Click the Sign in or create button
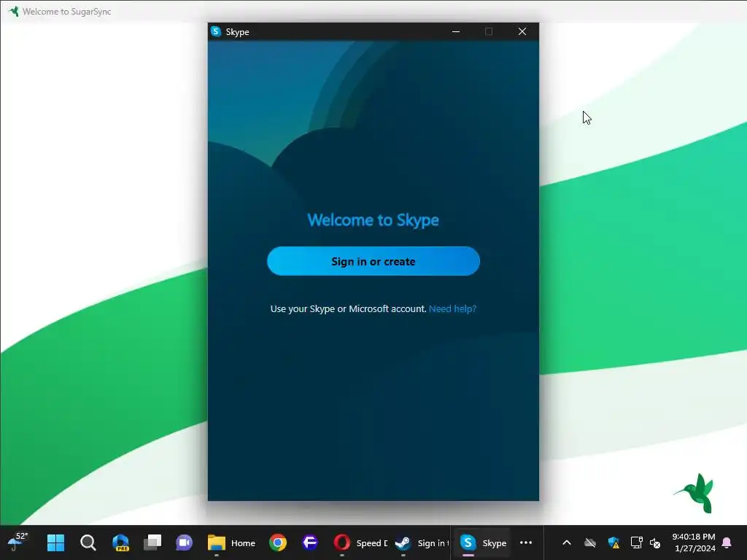This screenshot has height=560, width=747. click(x=373, y=261)
